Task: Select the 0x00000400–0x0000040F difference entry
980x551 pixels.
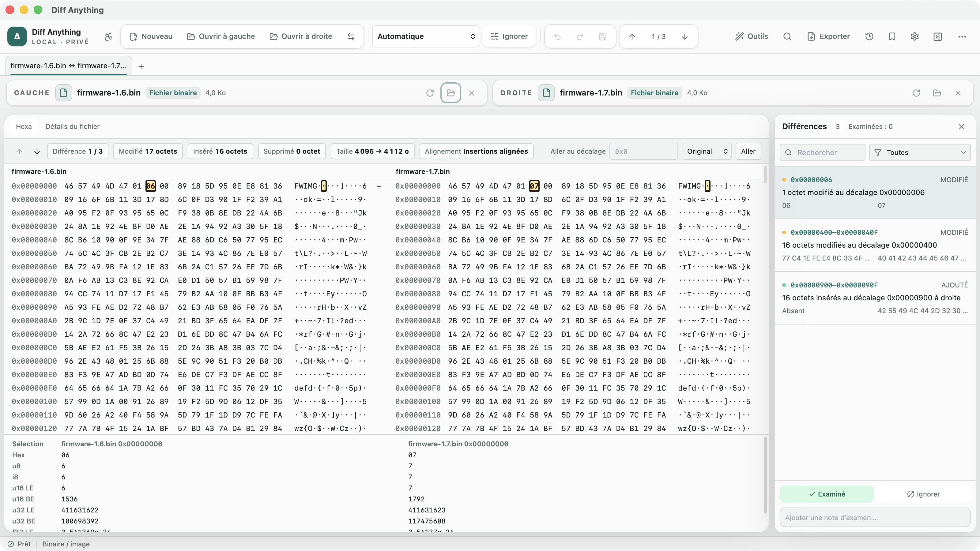Action: [x=875, y=245]
